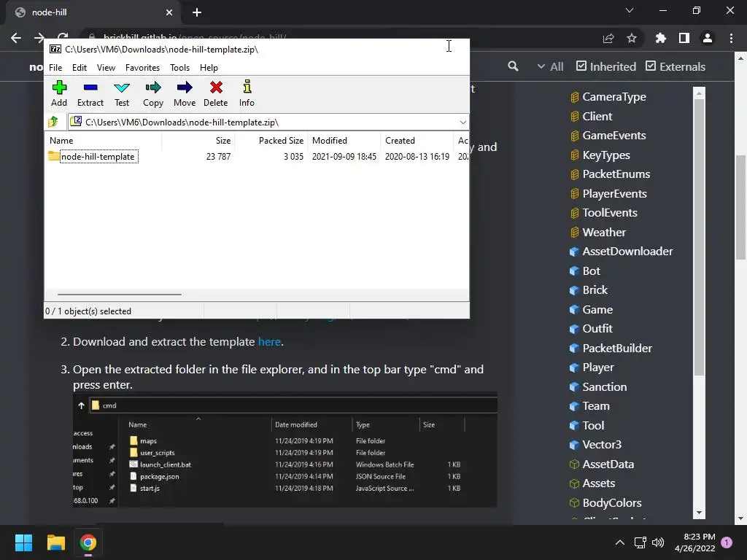Sort by the Created column header

(417, 141)
